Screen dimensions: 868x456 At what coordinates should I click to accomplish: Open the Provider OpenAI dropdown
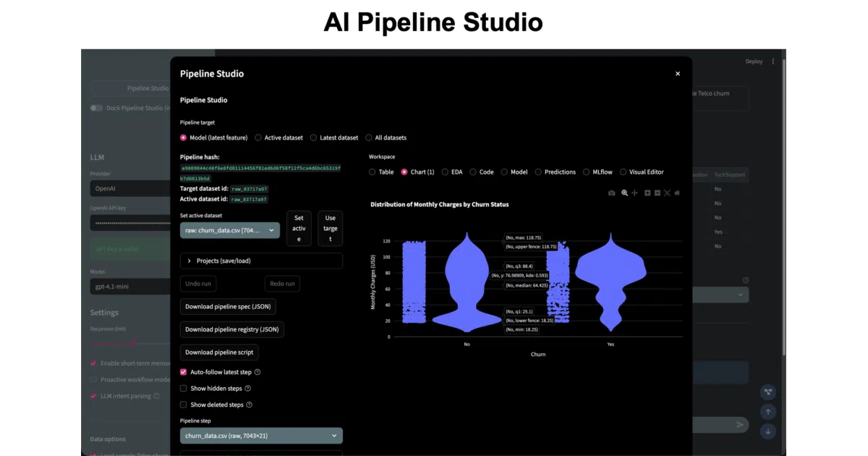click(130, 188)
